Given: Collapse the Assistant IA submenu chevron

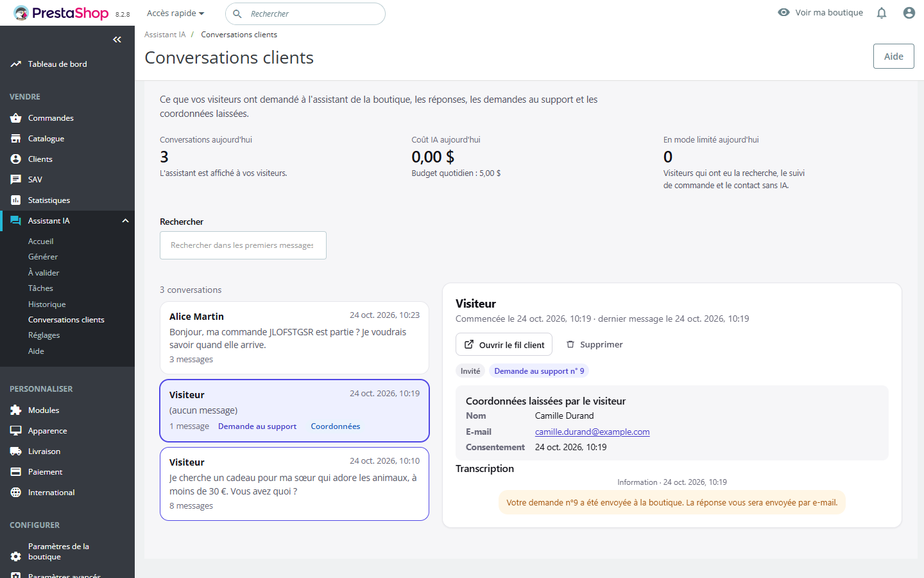Looking at the screenshot, I should (126, 221).
